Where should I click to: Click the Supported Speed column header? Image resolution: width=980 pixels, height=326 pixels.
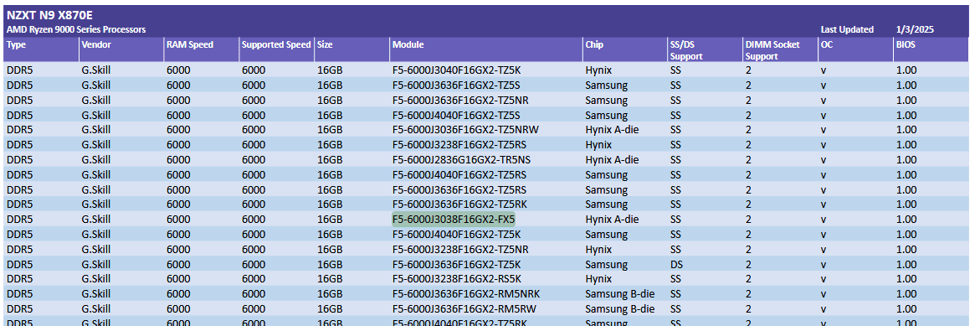276,45
